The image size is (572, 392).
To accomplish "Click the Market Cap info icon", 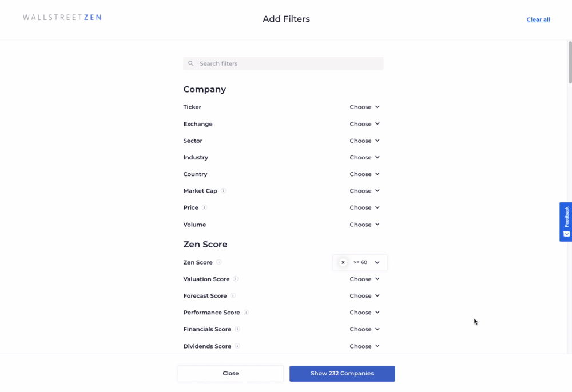I will [x=223, y=190].
